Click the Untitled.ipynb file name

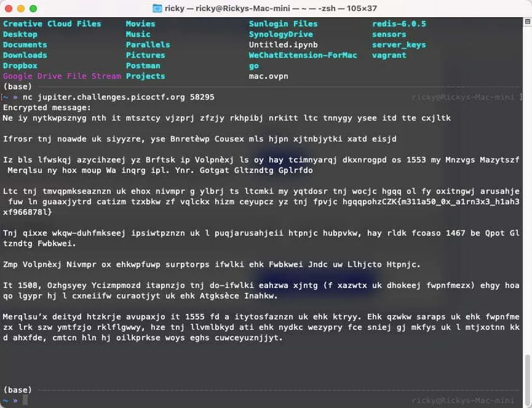coord(283,45)
